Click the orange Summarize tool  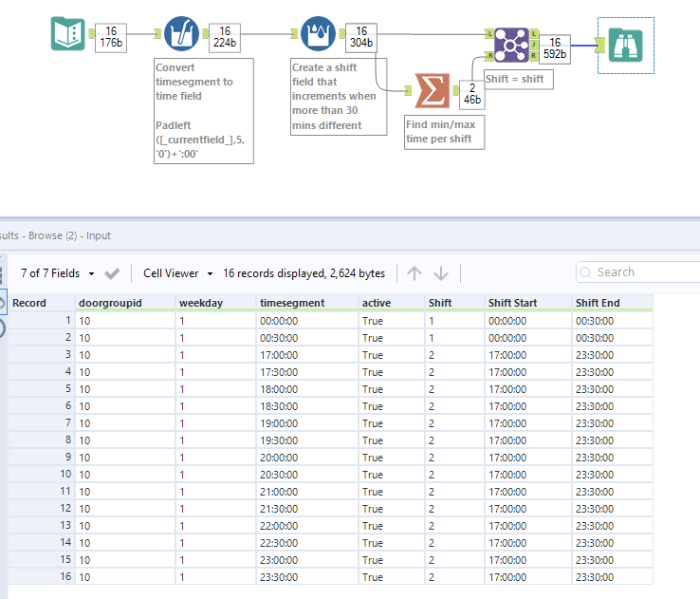coord(432,91)
